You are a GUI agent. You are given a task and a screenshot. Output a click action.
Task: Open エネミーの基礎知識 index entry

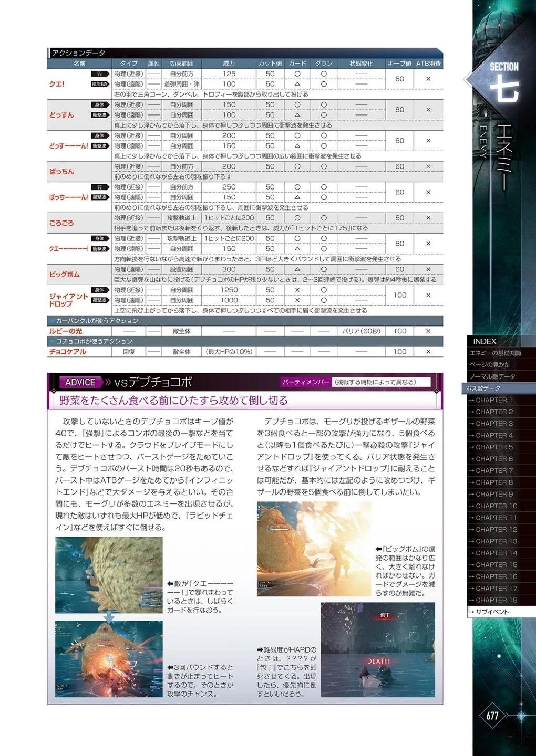[x=496, y=353]
